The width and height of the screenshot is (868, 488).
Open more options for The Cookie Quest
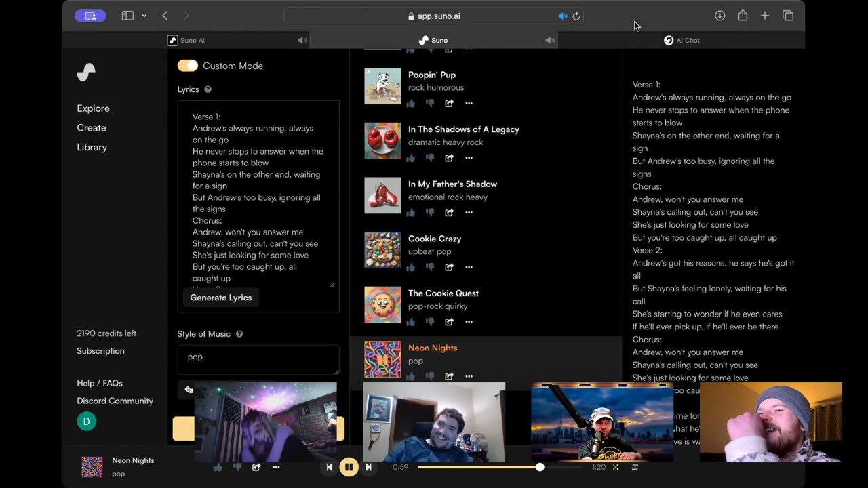(469, 321)
